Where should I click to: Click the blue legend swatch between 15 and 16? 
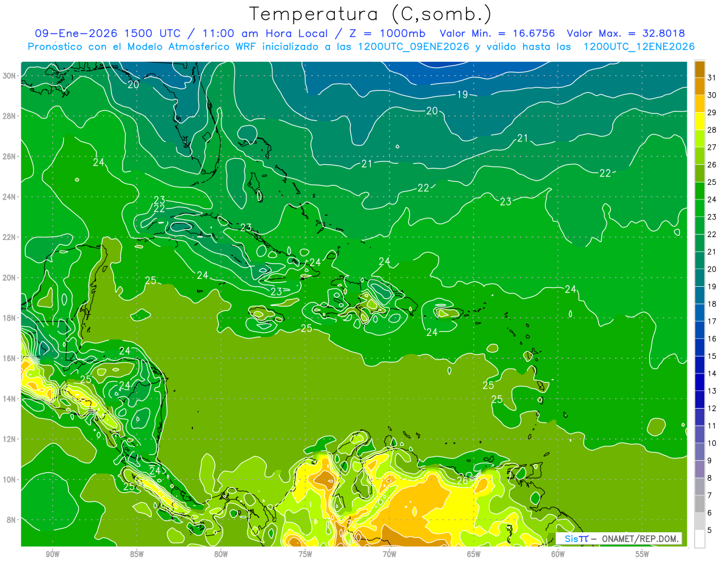click(x=699, y=348)
